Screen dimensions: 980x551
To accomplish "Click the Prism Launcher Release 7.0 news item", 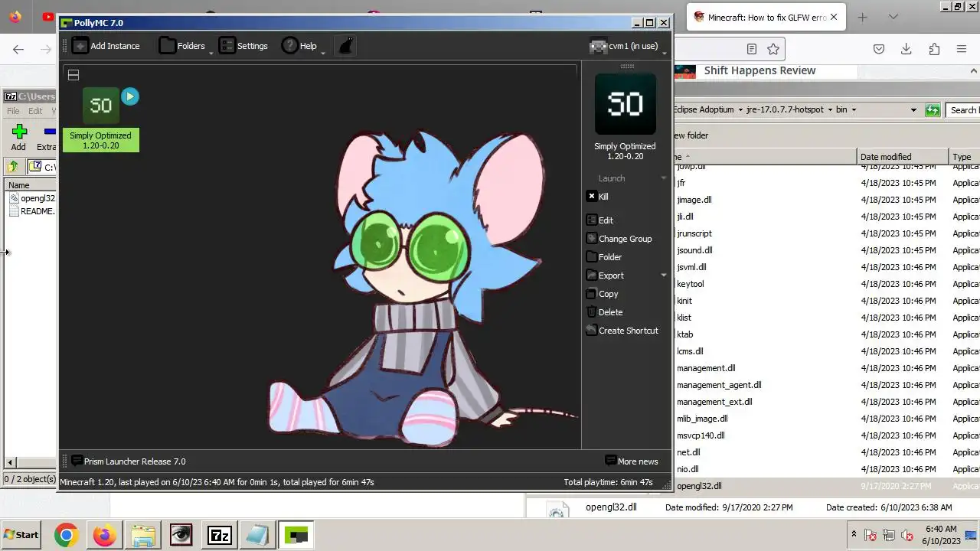I will (135, 461).
